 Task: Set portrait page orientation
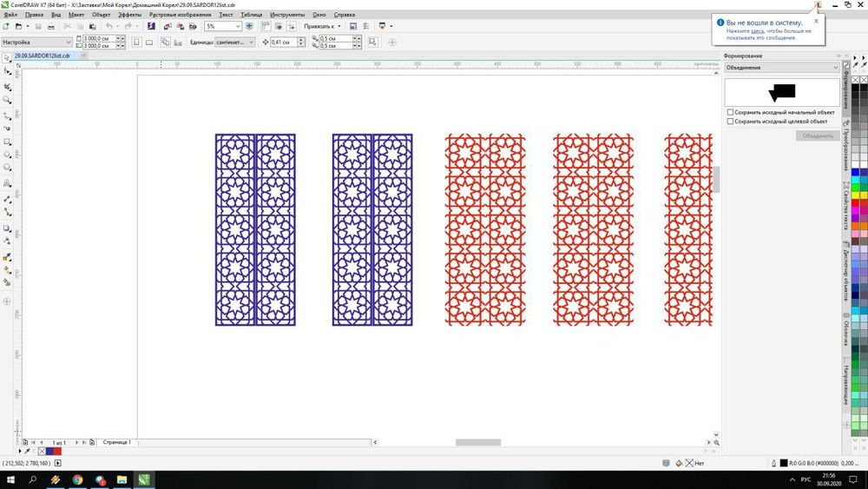136,42
